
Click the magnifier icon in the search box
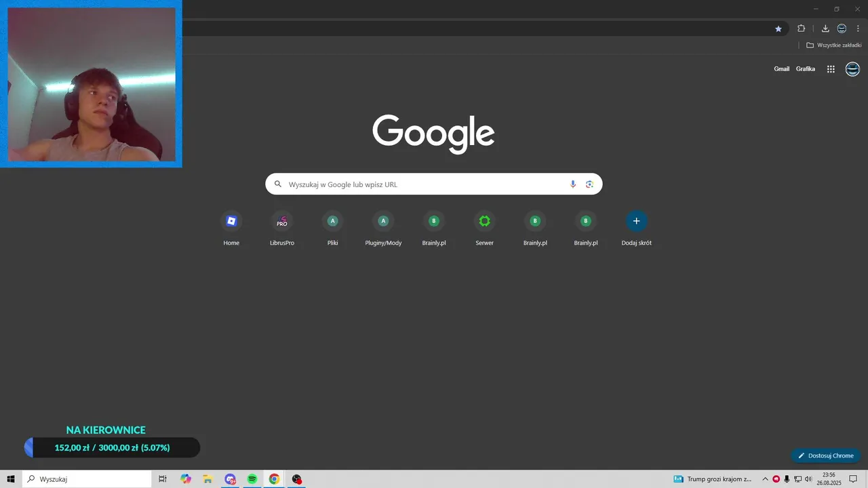277,184
